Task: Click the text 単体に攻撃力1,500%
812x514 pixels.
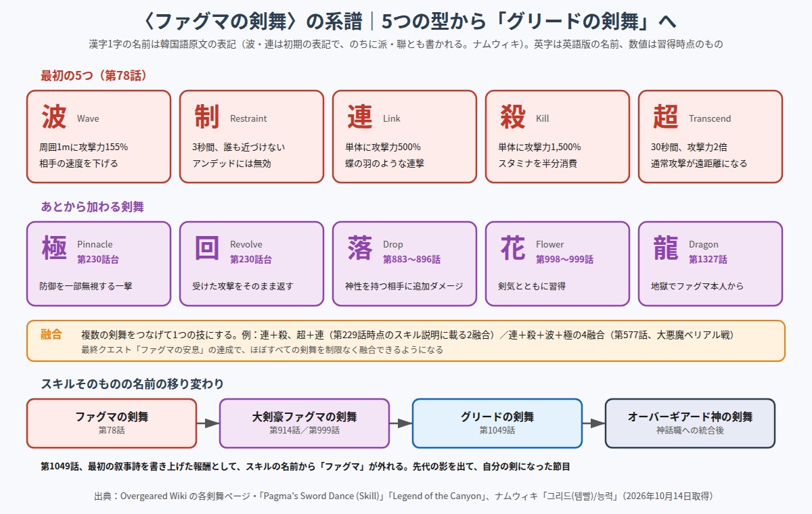Action: click(x=539, y=147)
